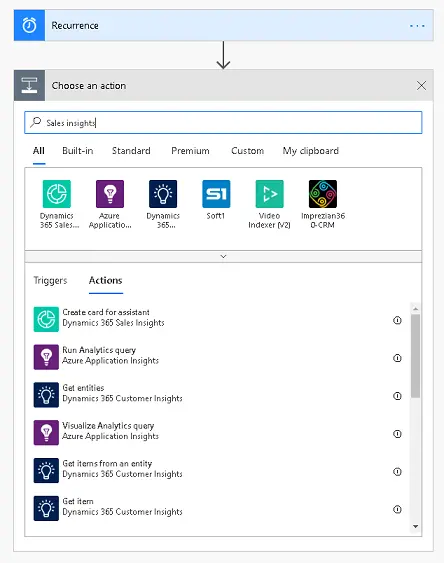Click the Recurrence alarm clock icon

[29, 25]
